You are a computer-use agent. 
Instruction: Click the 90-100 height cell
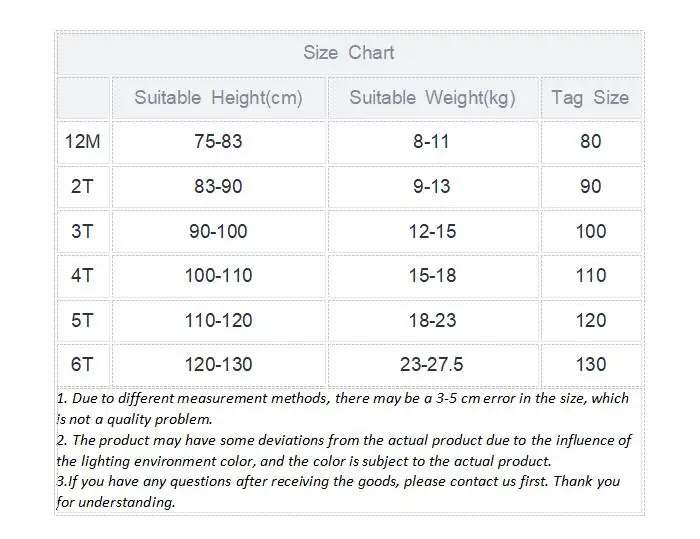point(218,231)
